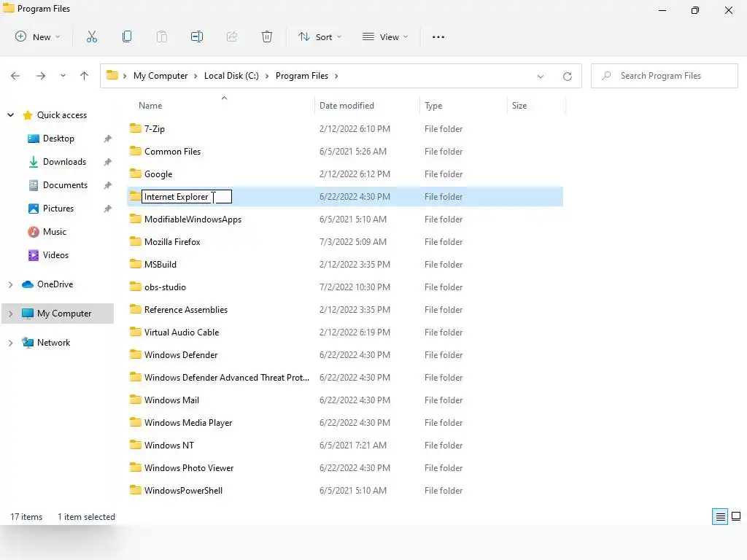Click the obs-studio folder icon
The image size is (747, 560).
(x=135, y=287)
